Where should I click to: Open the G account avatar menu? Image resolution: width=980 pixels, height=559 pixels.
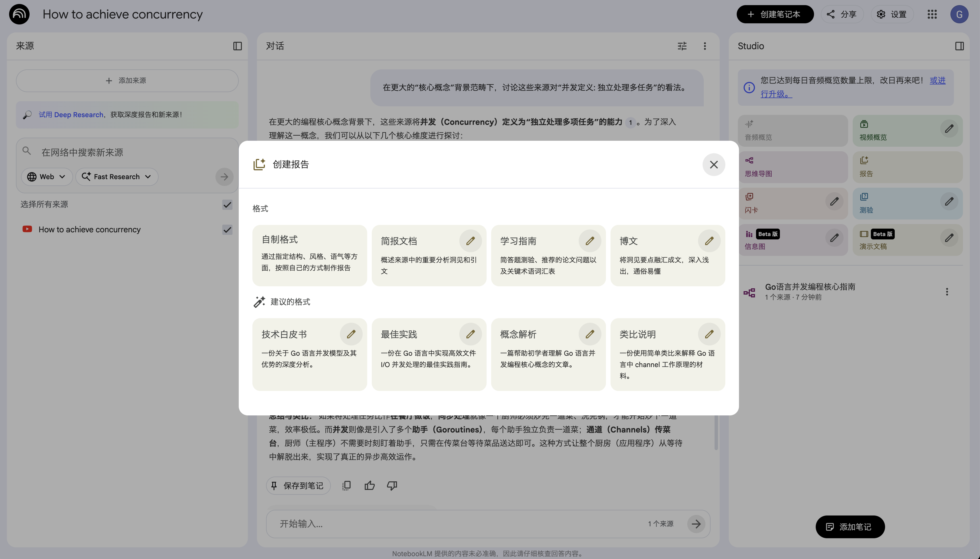(959, 14)
